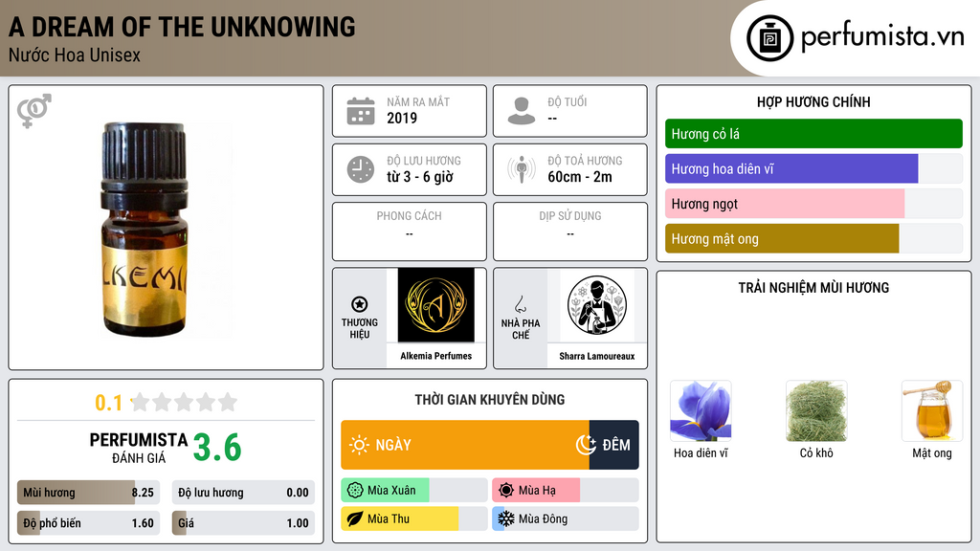This screenshot has width=980, height=551.
Task: Click the PERFUMISTA ĐÁNH GIÁ label
Action: [x=139, y=448]
